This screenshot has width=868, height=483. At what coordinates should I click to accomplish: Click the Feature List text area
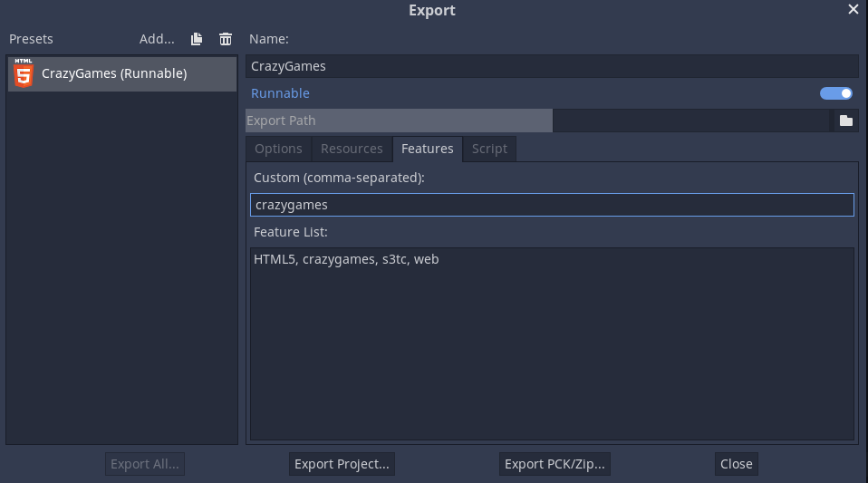pos(552,344)
